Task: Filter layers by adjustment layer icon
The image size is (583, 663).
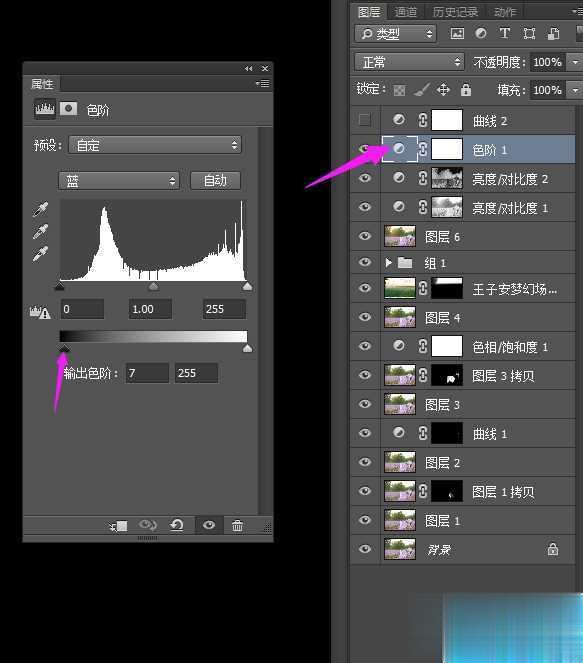Action: [x=481, y=33]
